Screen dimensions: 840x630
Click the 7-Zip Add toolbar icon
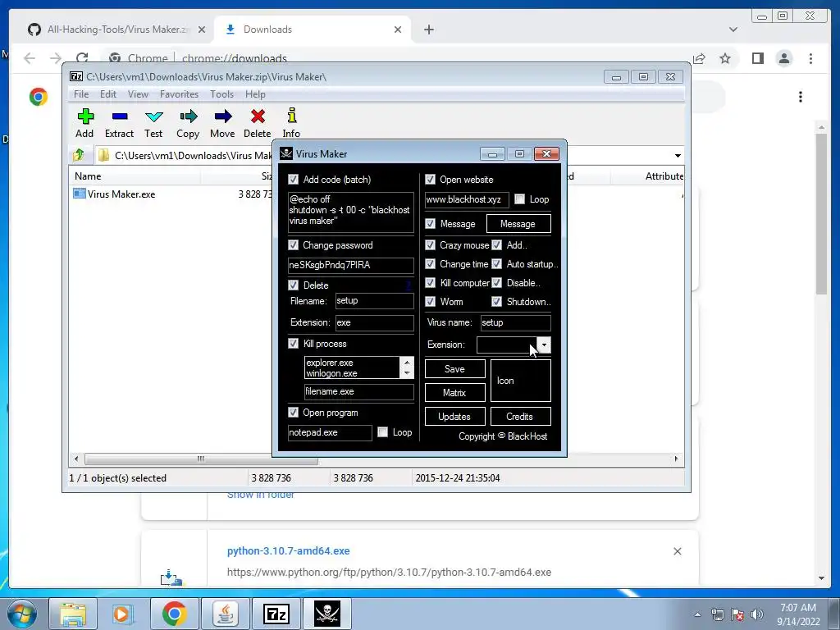84,116
